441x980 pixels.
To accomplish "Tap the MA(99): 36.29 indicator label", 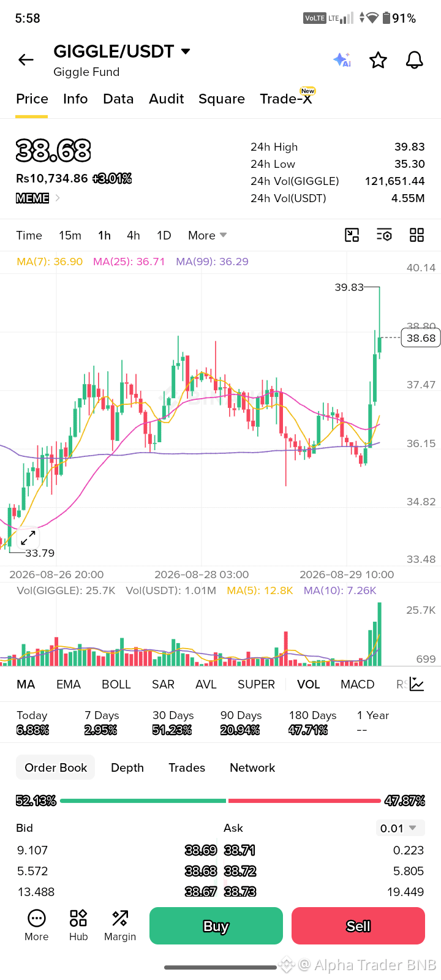I will [x=212, y=262].
